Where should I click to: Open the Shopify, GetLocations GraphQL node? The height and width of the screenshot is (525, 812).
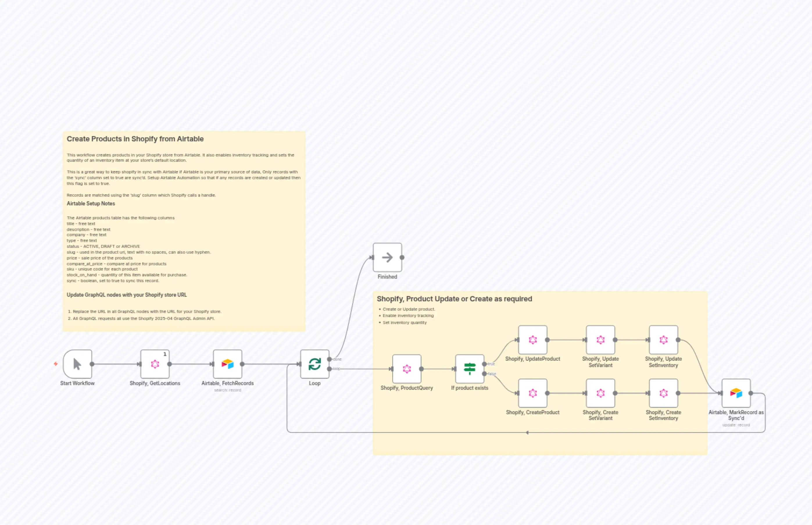tap(155, 364)
